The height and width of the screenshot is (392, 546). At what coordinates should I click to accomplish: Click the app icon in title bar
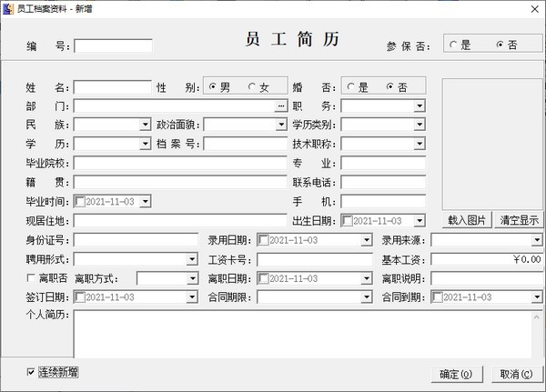[x=8, y=8]
